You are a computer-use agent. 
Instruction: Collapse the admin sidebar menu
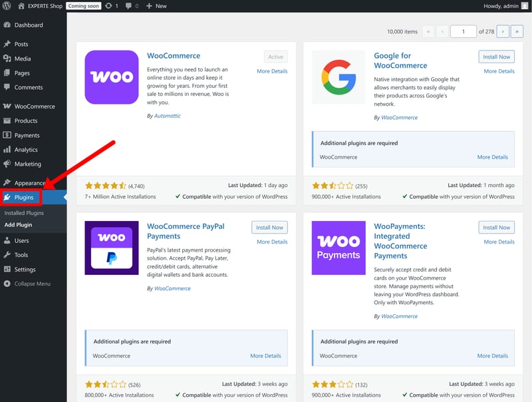click(27, 284)
